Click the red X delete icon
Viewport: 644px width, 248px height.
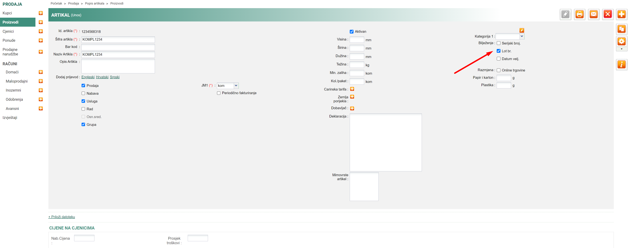[x=608, y=14]
